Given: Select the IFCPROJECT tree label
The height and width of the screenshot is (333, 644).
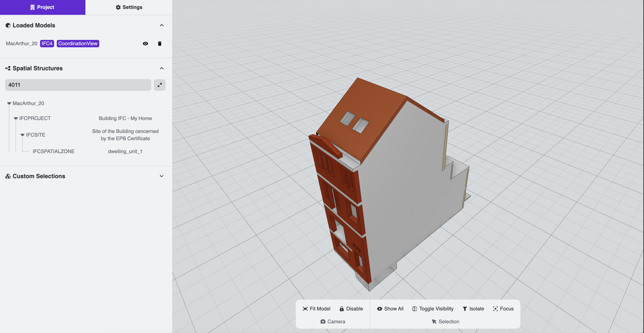Looking at the screenshot, I should click(35, 118).
